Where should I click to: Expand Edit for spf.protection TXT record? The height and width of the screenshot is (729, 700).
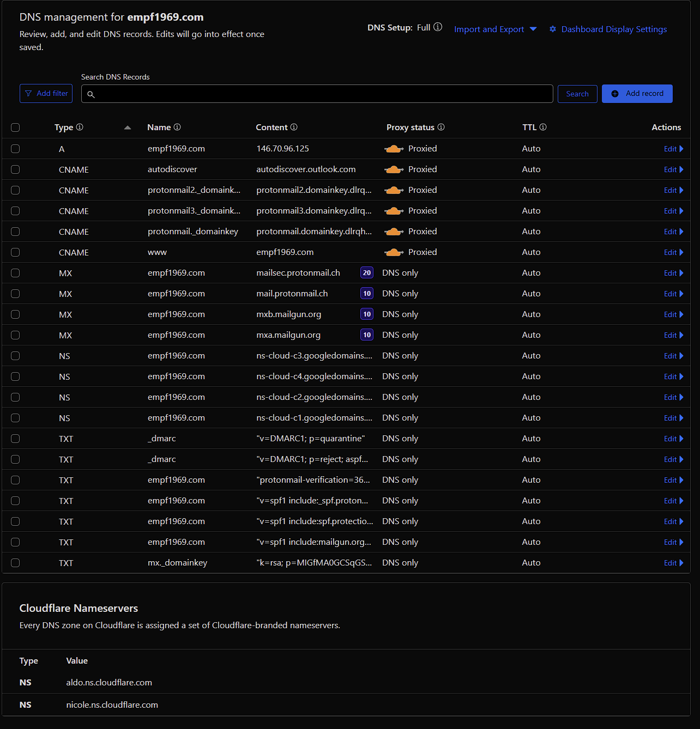coord(673,521)
